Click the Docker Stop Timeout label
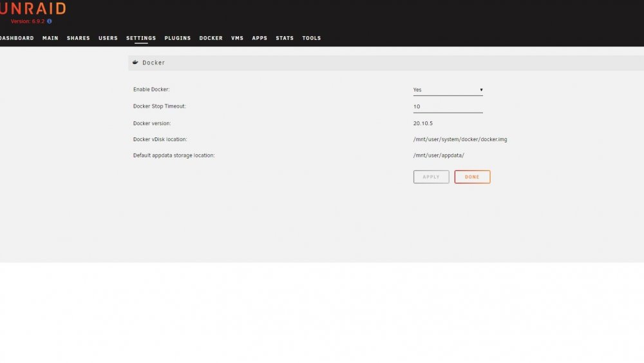Image resolution: width=644 pixels, height=363 pixels. tap(159, 106)
